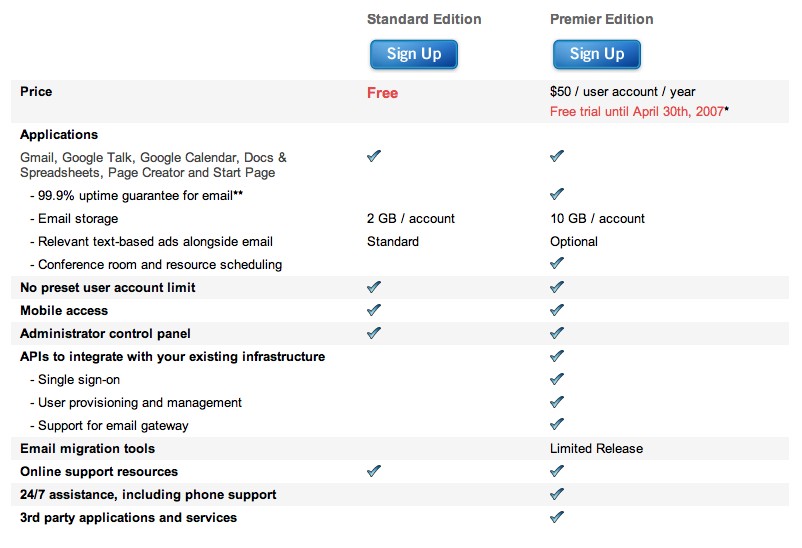Click the Standard Edition column heading
Viewport: 802px width, 548px height.
[x=424, y=19]
